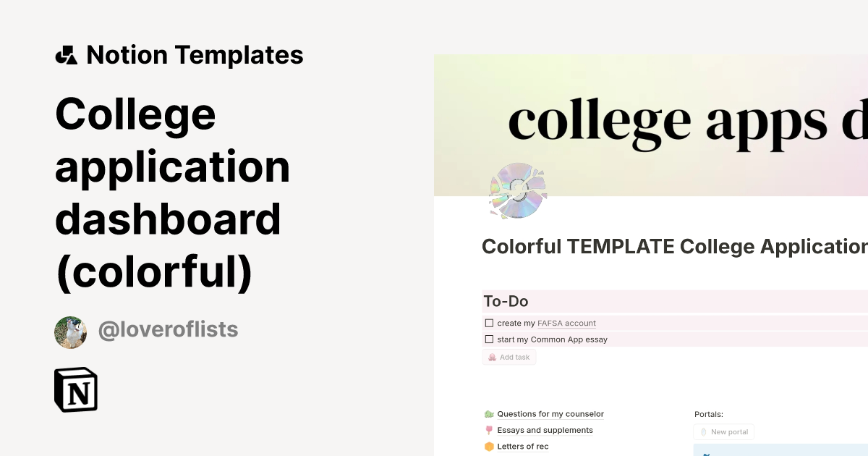This screenshot has height=456, width=868.
Task: Open Questions for my counselor page
Action: click(550, 414)
